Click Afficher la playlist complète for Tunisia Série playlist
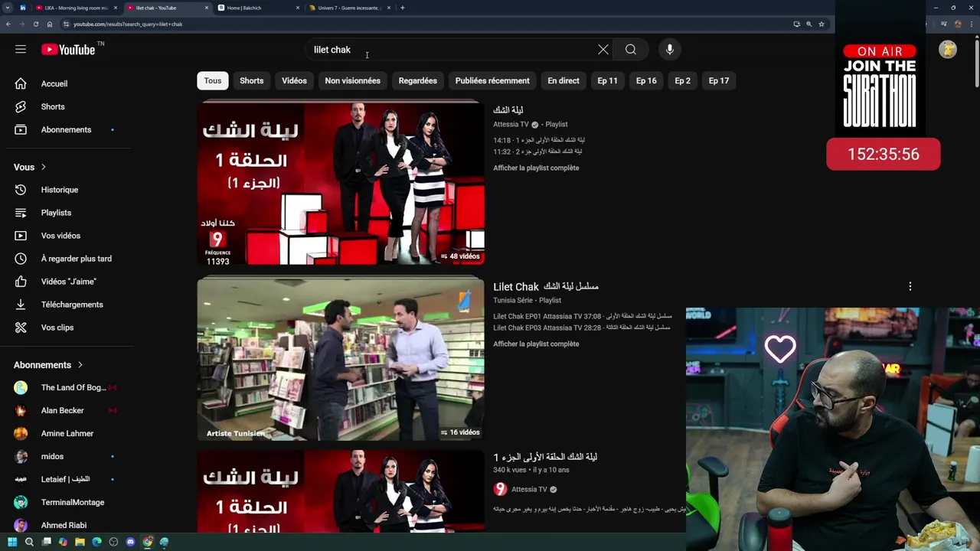The image size is (980, 551). pos(536,344)
